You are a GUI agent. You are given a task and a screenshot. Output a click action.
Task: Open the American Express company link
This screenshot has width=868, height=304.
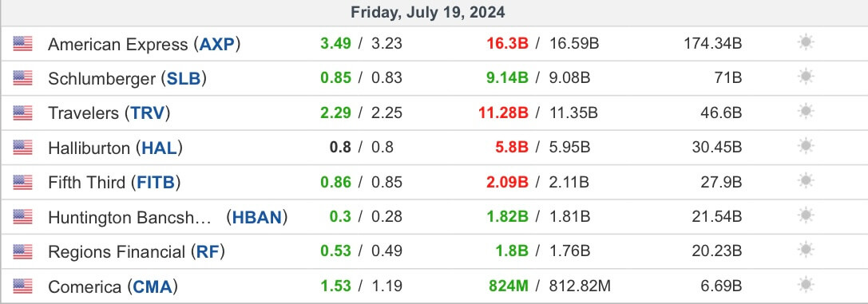(x=118, y=44)
